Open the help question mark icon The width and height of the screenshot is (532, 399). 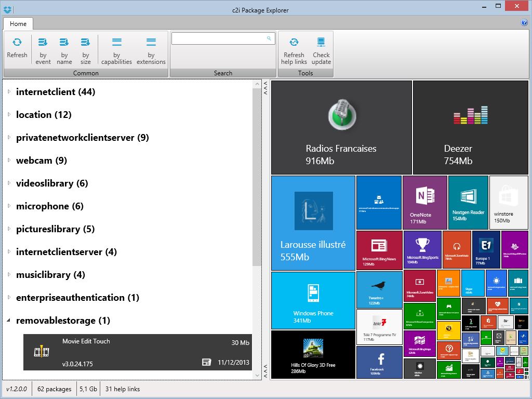coord(524,23)
